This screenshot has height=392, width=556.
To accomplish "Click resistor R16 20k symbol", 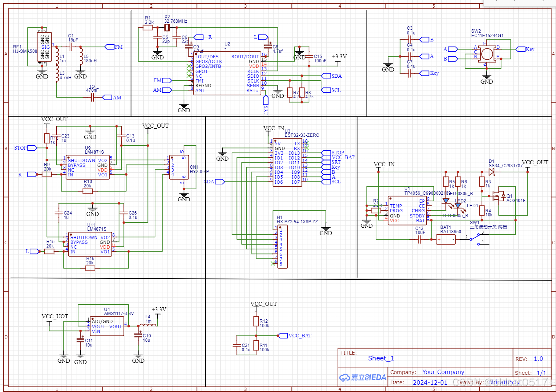I will (90, 268).
